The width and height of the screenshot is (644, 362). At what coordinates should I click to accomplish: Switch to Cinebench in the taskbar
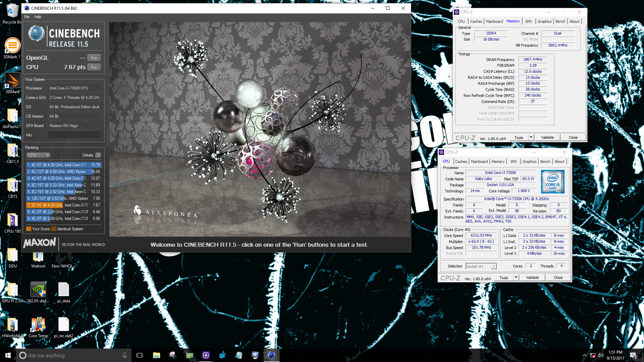tap(271, 355)
